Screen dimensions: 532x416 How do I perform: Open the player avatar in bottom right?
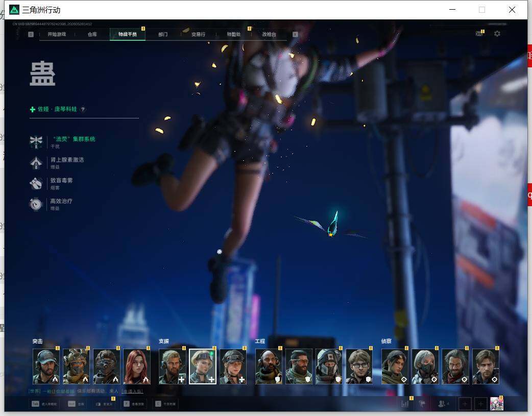[x=497, y=404]
